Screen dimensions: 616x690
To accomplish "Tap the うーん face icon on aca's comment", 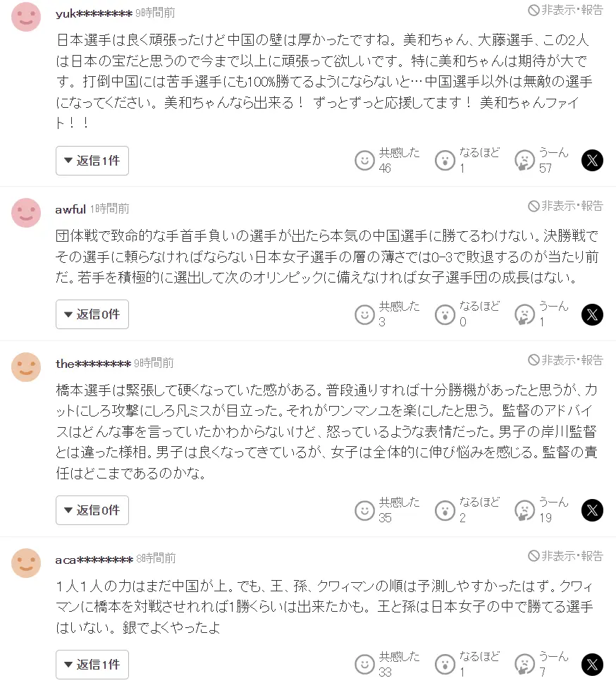I will coord(524,664).
